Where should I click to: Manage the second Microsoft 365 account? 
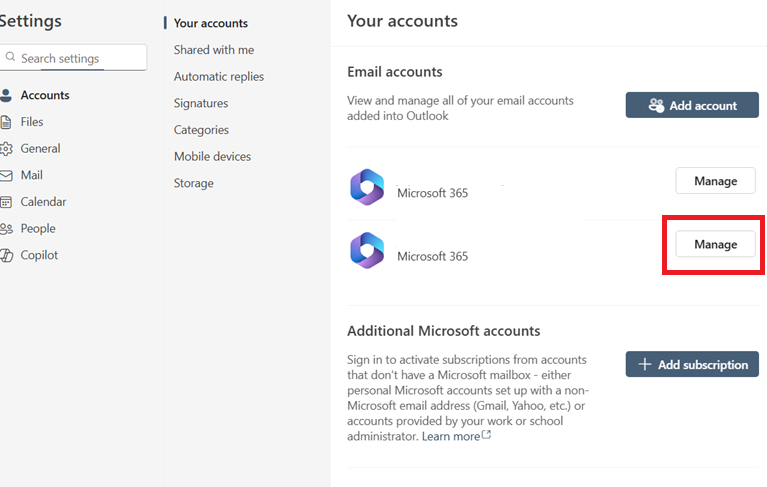[716, 244]
